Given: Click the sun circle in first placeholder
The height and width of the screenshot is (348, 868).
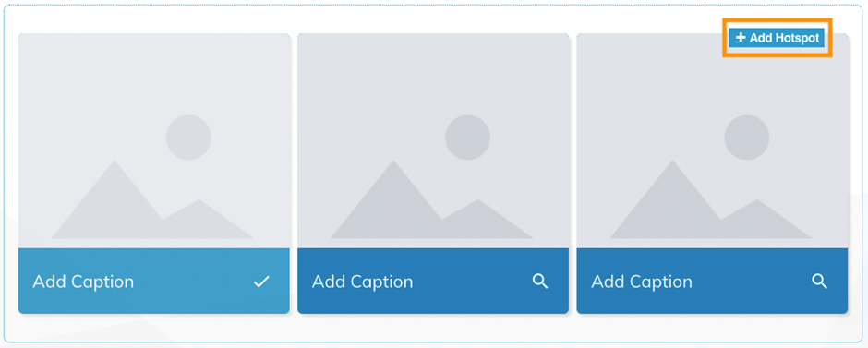Looking at the screenshot, I should point(188,138).
